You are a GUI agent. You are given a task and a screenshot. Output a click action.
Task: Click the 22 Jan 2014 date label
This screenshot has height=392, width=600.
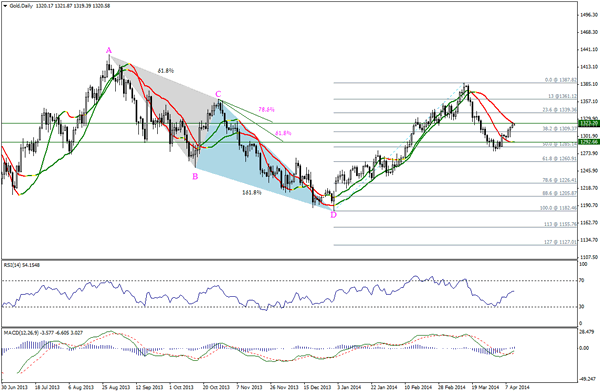(385, 387)
